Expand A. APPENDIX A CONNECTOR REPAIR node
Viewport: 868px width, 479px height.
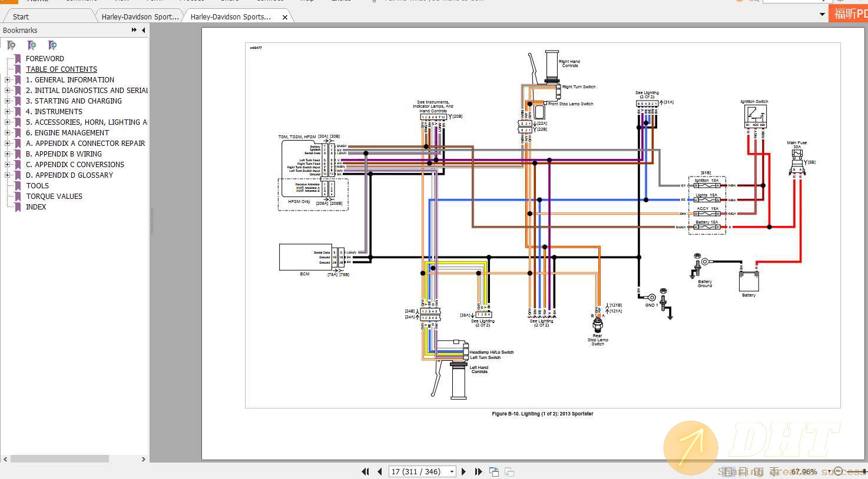[x=7, y=143]
